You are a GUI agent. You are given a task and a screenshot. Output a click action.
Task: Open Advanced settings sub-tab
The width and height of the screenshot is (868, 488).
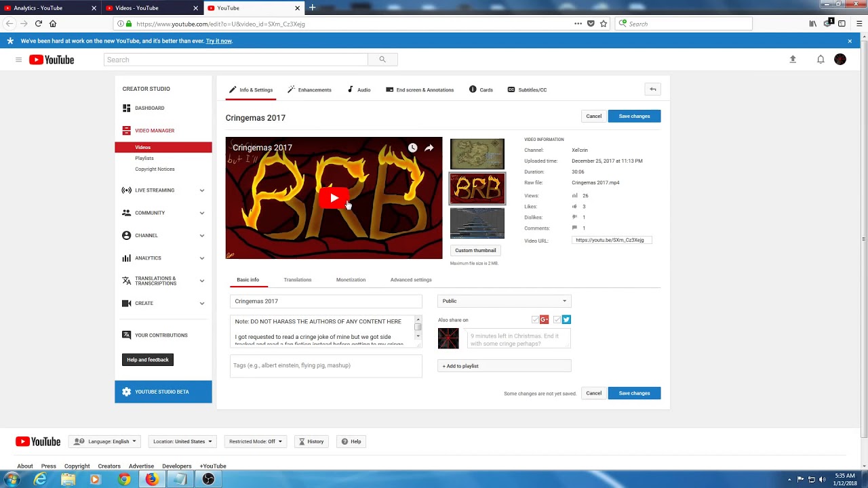pos(411,280)
